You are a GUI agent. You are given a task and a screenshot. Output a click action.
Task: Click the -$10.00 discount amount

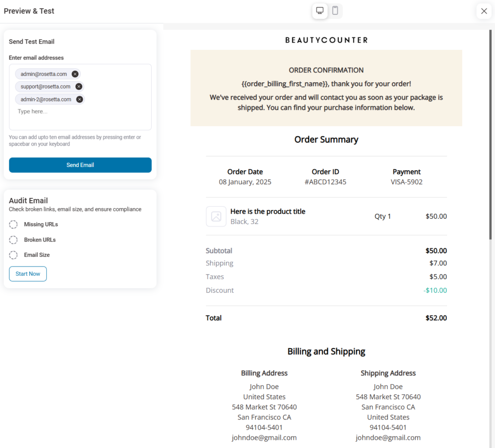tap(435, 289)
